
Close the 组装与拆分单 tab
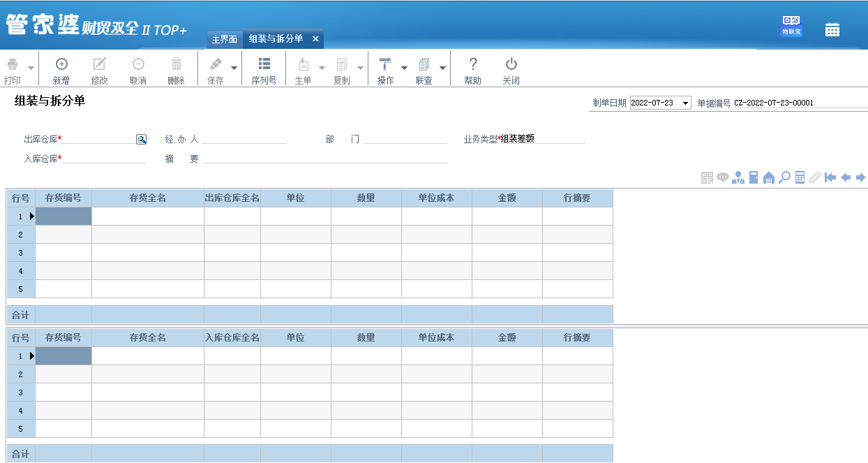(x=315, y=39)
